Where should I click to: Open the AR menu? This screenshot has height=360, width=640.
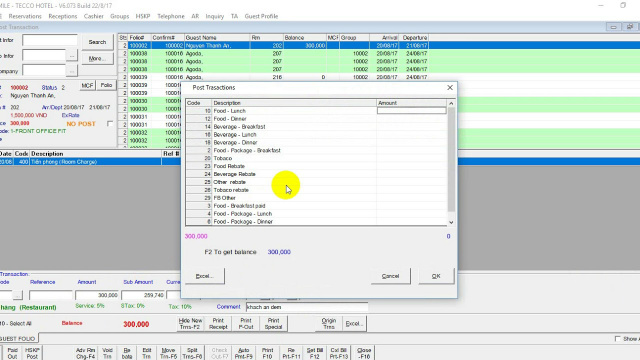pyautogui.click(x=195, y=16)
